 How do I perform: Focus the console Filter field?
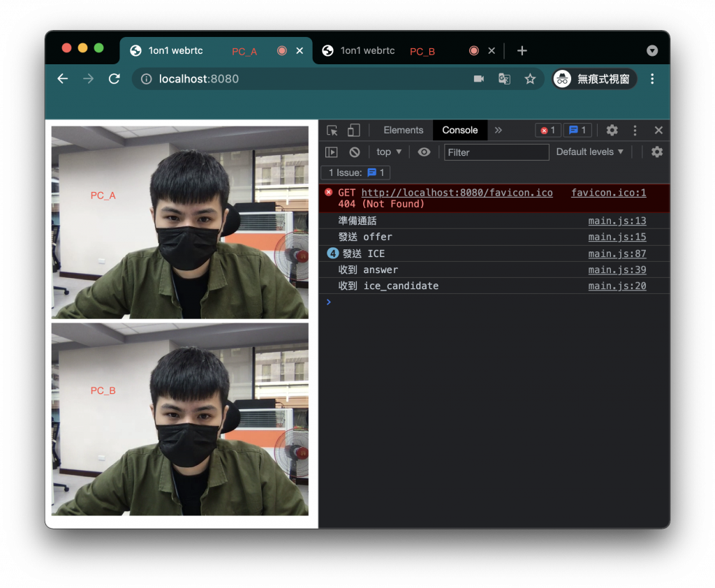(x=496, y=152)
